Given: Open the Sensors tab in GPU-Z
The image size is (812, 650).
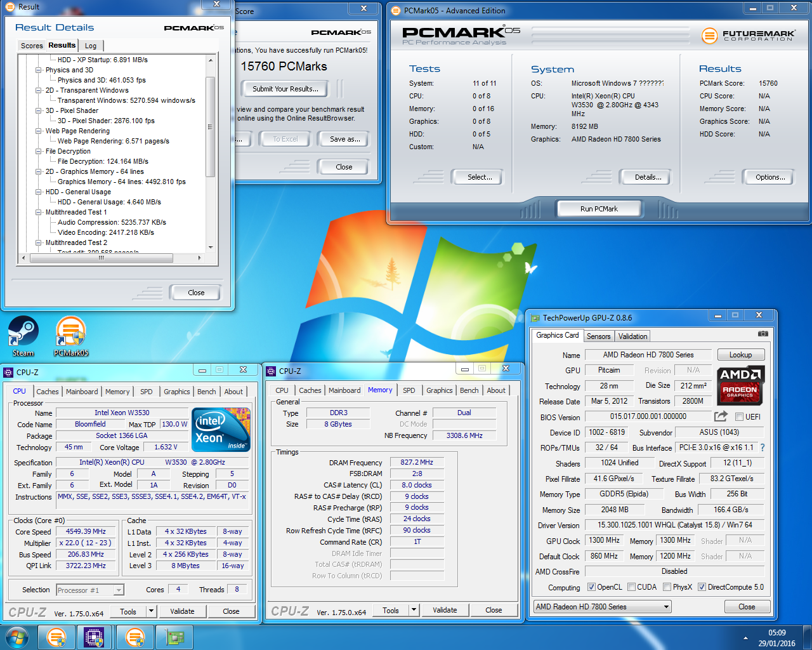Looking at the screenshot, I should (x=598, y=336).
